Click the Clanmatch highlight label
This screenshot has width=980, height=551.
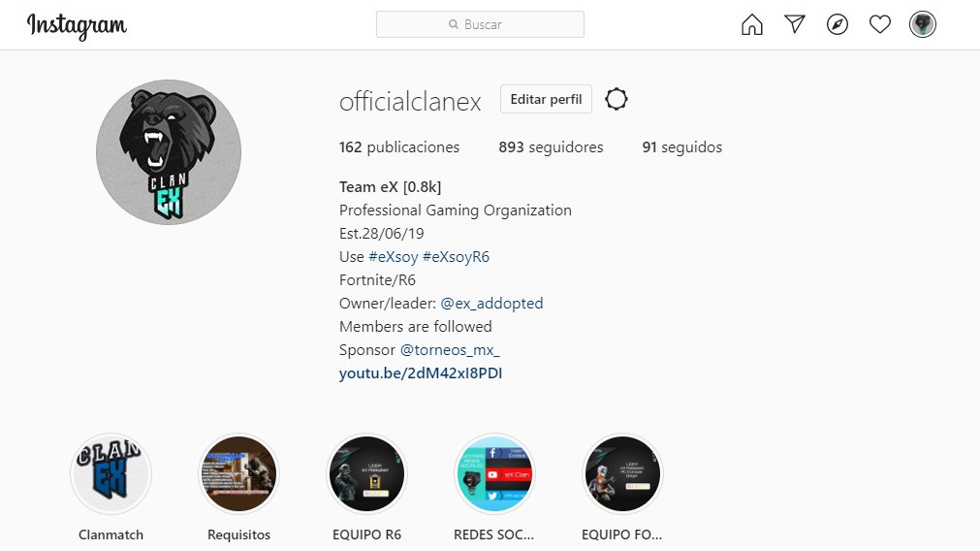(x=111, y=535)
